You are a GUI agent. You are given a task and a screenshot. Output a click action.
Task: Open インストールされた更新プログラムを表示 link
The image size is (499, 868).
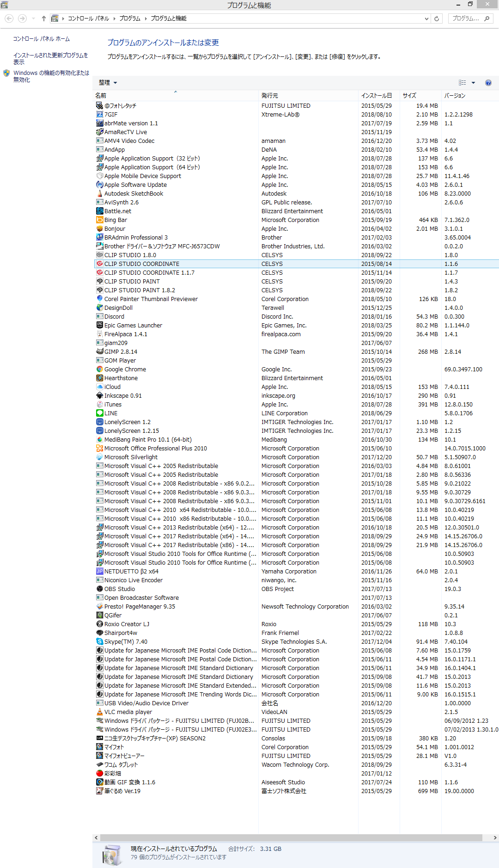[x=50, y=58]
